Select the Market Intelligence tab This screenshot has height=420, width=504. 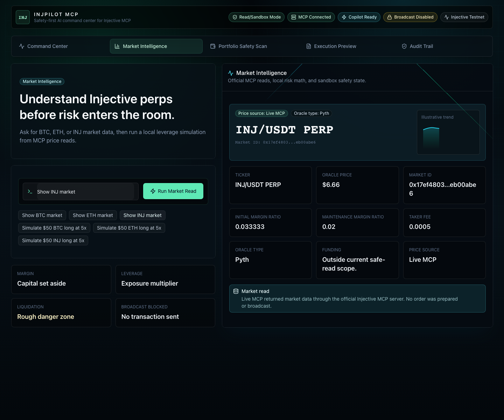(x=156, y=46)
